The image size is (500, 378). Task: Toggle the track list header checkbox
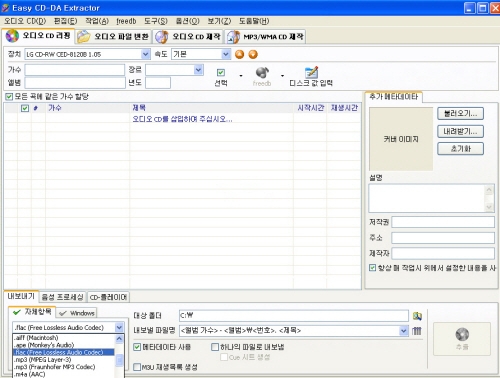[25, 108]
